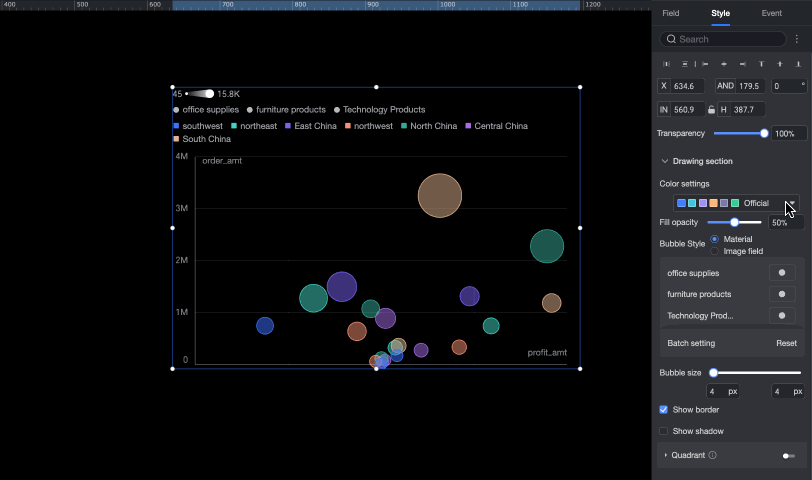
Task: Click the Y position field showing 179.5
Action: [741, 86]
